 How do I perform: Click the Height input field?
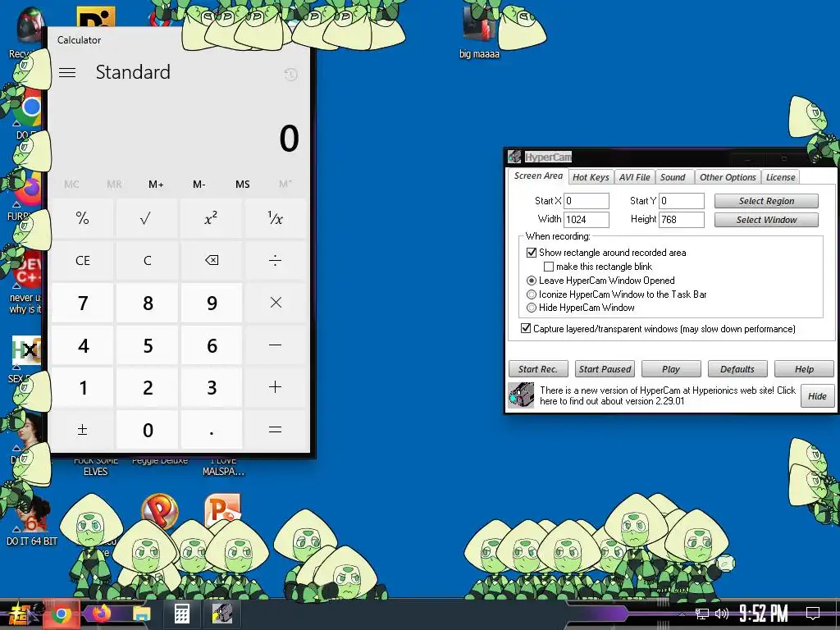pyautogui.click(x=682, y=220)
